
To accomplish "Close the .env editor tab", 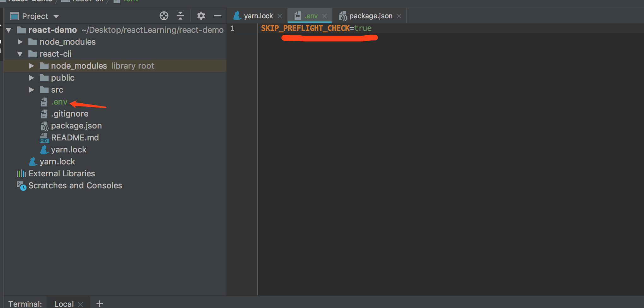I will [x=325, y=16].
